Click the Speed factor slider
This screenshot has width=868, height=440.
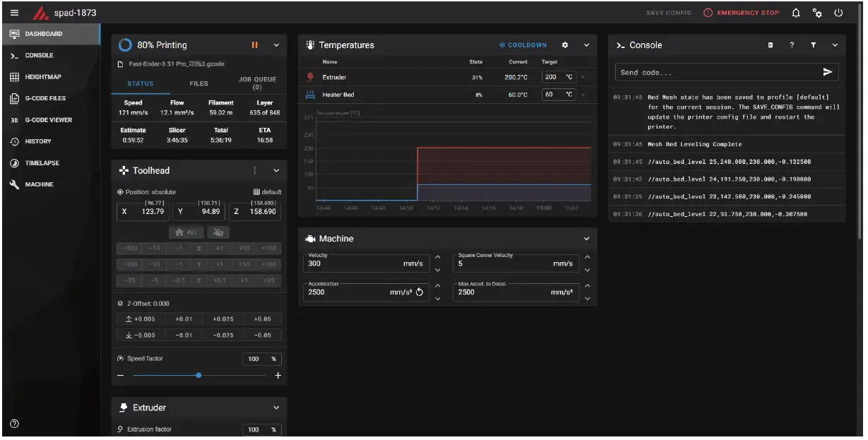coord(200,376)
